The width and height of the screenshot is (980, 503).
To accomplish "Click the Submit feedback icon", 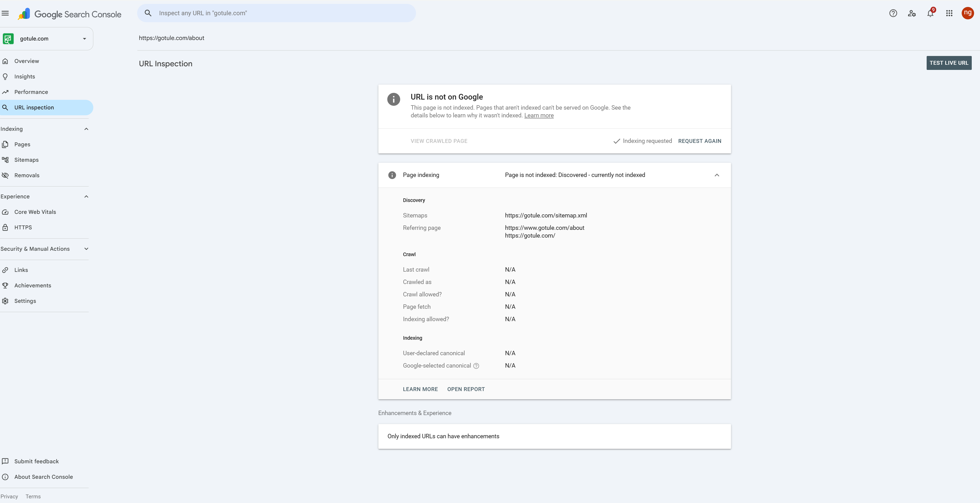I will coord(5,461).
